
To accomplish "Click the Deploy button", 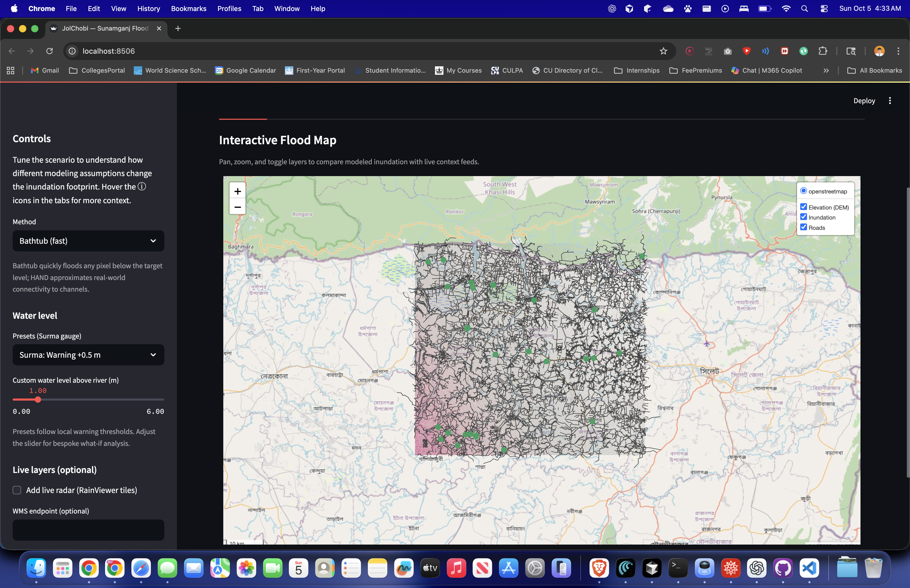I will (864, 101).
